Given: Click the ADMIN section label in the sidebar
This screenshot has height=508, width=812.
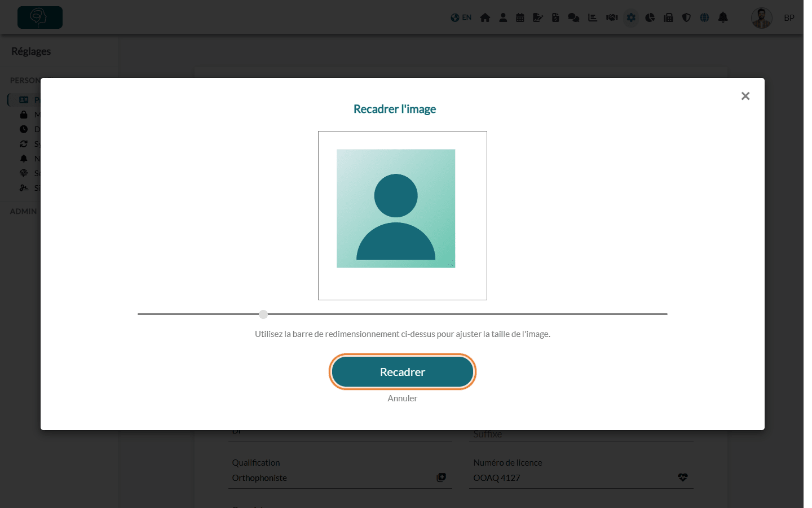Looking at the screenshot, I should (x=23, y=211).
